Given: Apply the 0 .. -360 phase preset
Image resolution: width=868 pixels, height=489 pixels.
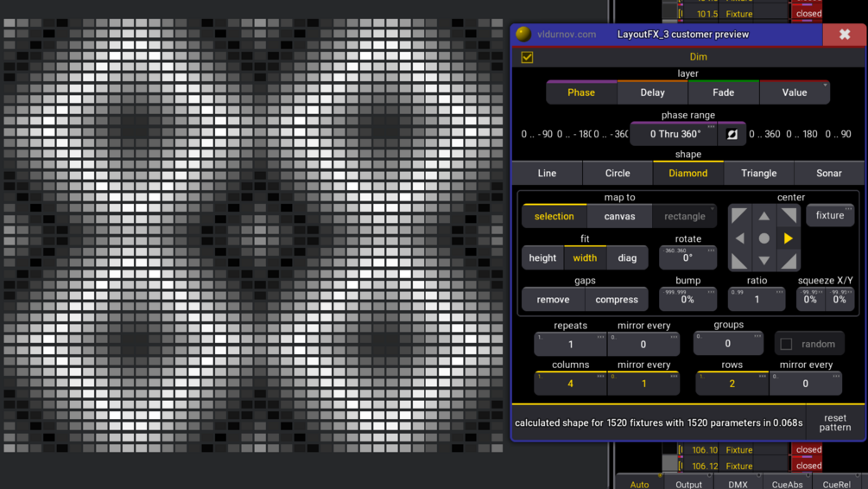Looking at the screenshot, I should click(x=611, y=134).
